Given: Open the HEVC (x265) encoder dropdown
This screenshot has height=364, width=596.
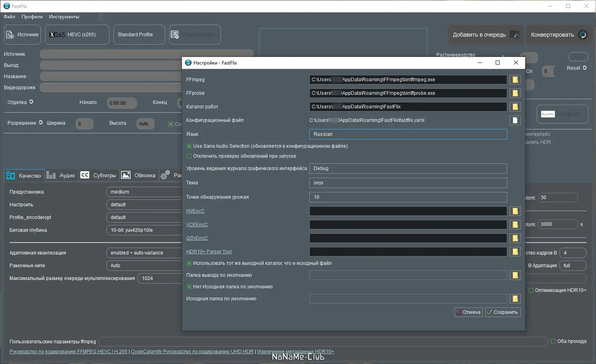Looking at the screenshot, I should 77,35.
